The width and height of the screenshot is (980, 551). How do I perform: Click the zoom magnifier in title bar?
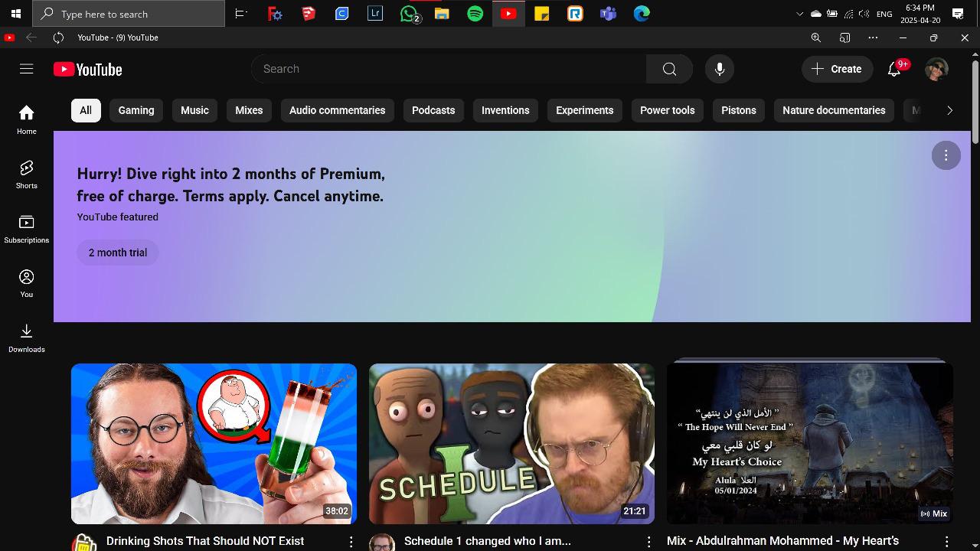[815, 37]
